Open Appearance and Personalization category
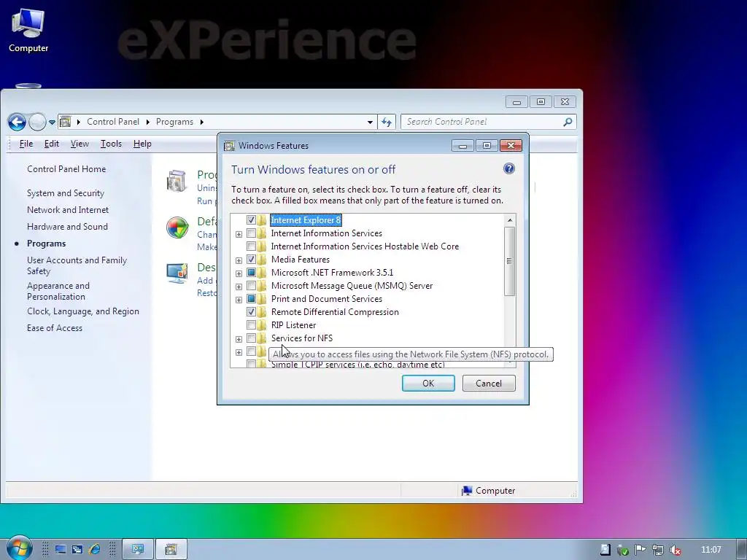The height and width of the screenshot is (560, 747). coord(58,291)
